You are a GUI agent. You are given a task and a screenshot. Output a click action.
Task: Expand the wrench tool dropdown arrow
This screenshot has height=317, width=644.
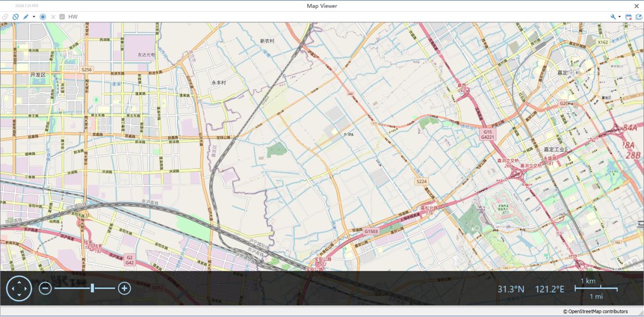pos(619,17)
